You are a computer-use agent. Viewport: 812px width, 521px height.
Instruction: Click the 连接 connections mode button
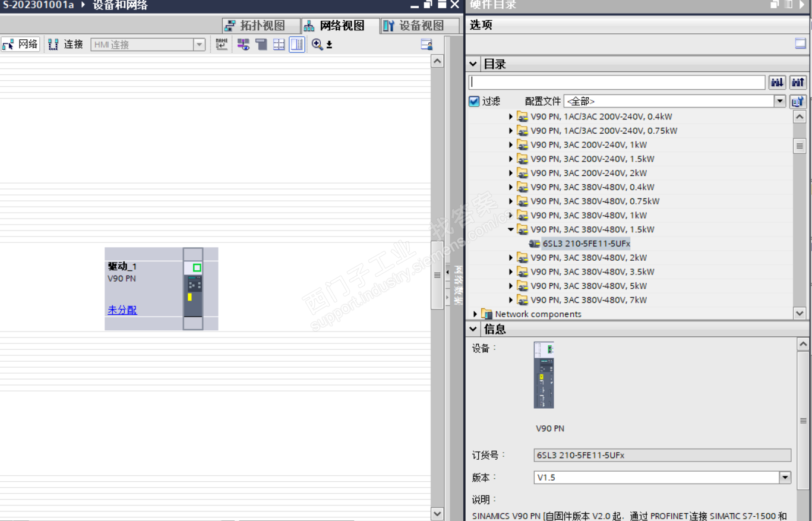click(x=66, y=45)
